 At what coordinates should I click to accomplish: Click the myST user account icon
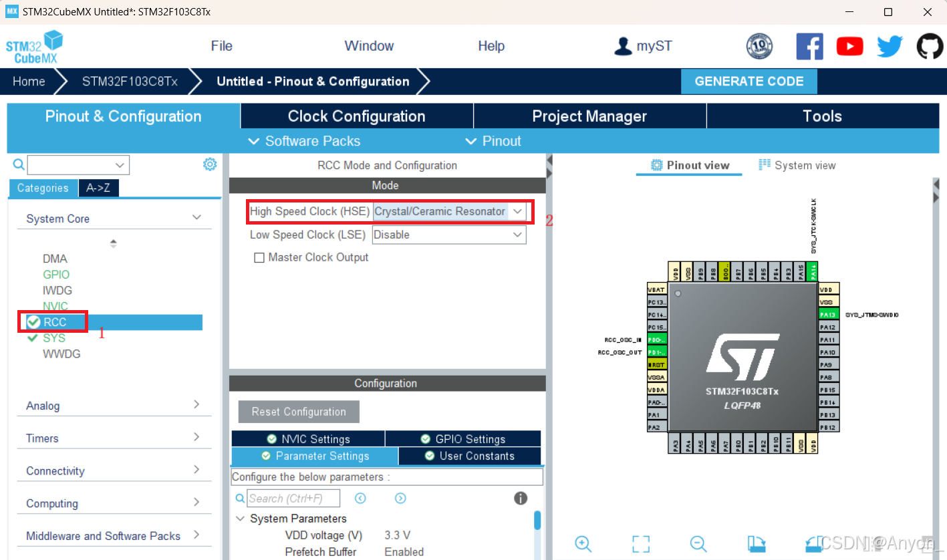click(x=623, y=46)
